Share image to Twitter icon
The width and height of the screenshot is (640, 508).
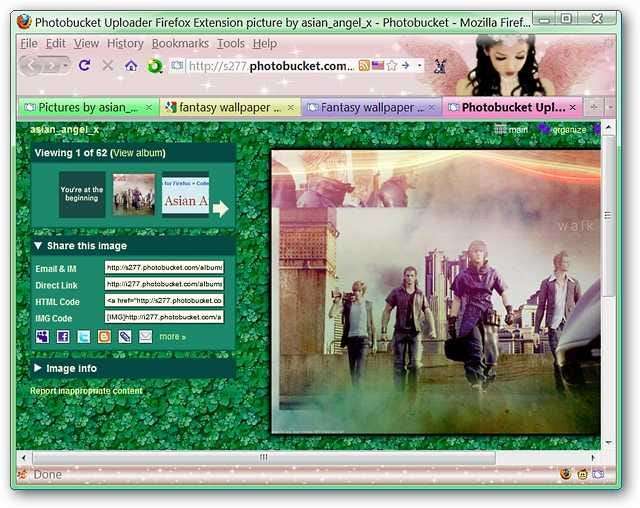tap(83, 337)
